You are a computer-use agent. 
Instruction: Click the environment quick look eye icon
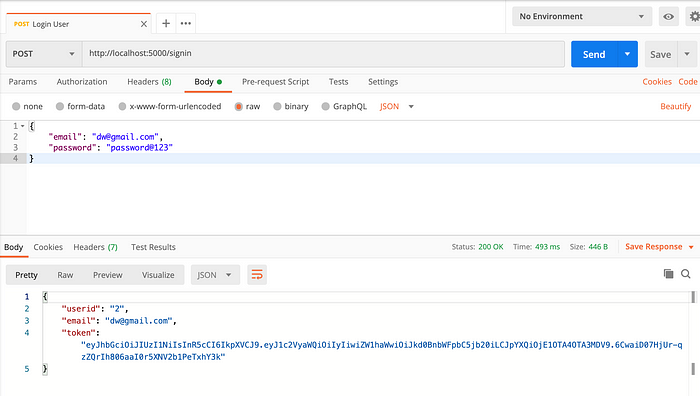point(668,17)
